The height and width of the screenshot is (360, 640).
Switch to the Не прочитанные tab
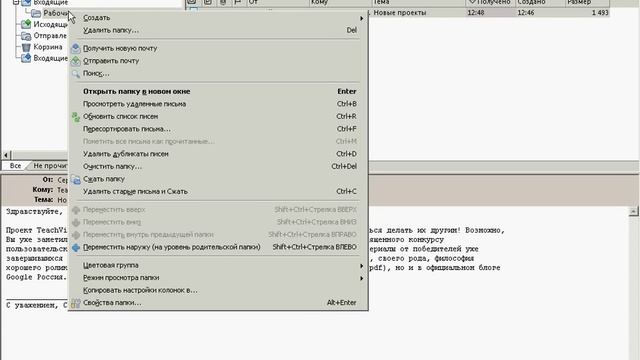click(x=50, y=166)
